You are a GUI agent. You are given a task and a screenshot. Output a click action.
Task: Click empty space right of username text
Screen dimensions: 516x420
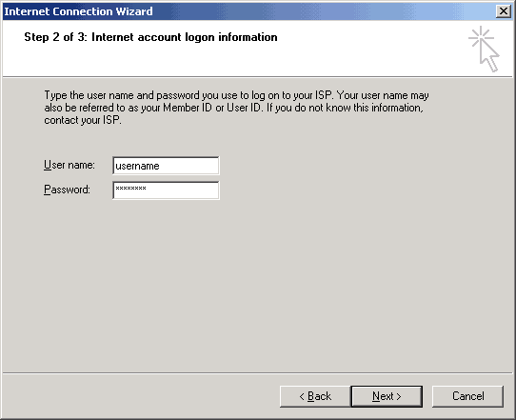tap(189, 166)
